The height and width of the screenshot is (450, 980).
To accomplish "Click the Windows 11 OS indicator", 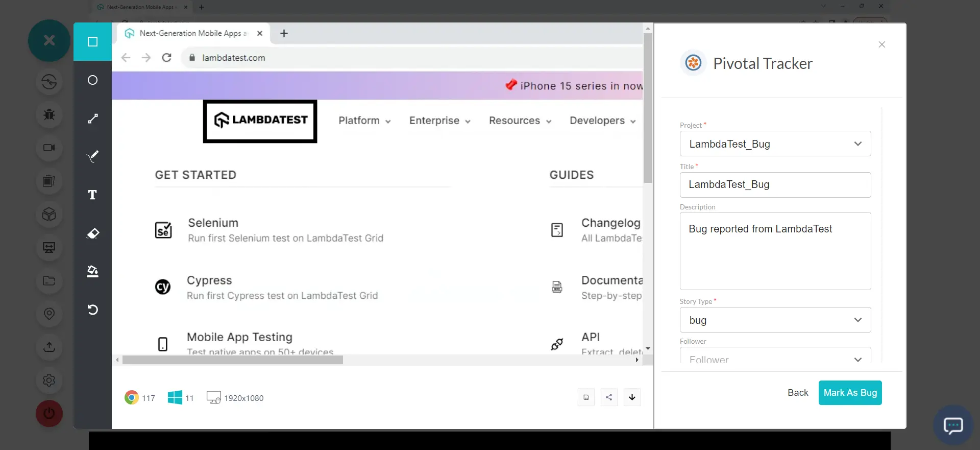I will pos(181,397).
